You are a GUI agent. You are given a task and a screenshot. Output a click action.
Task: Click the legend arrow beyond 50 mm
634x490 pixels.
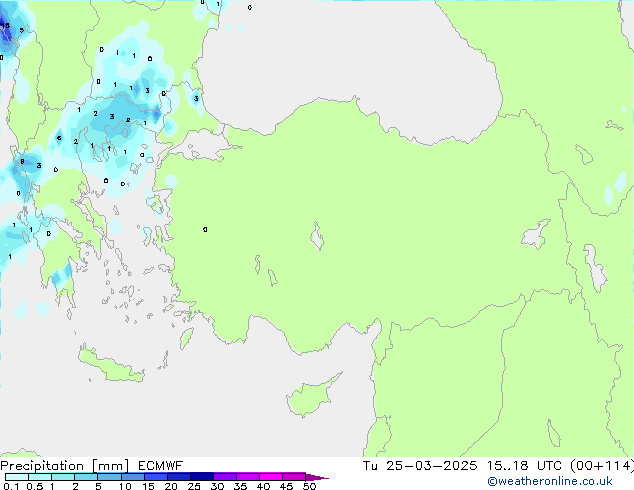click(317, 478)
